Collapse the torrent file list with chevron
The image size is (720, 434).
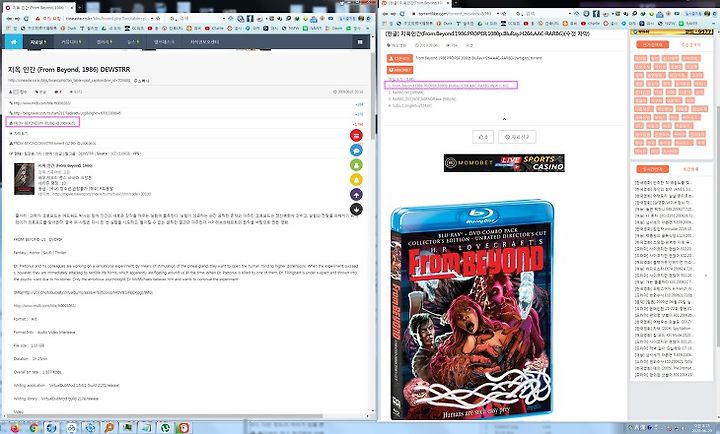(x=504, y=119)
